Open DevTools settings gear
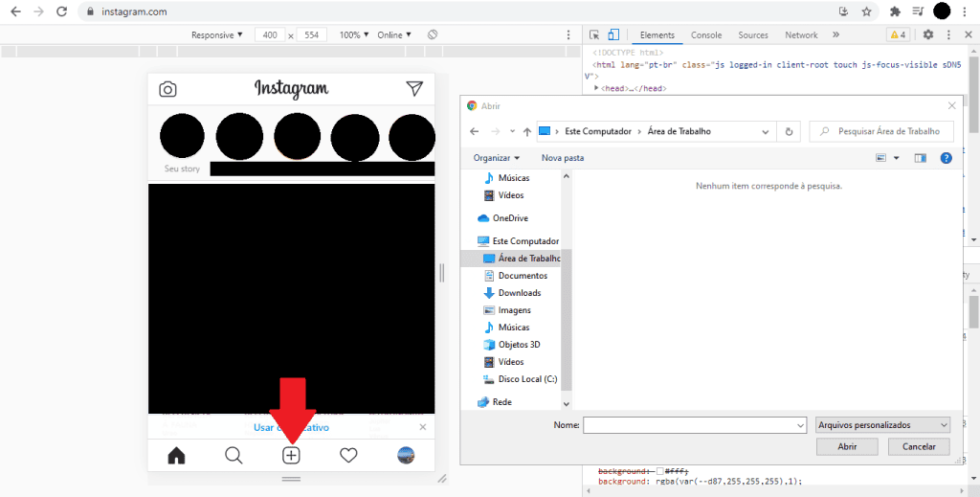Image resolution: width=980 pixels, height=497 pixels. (x=928, y=35)
